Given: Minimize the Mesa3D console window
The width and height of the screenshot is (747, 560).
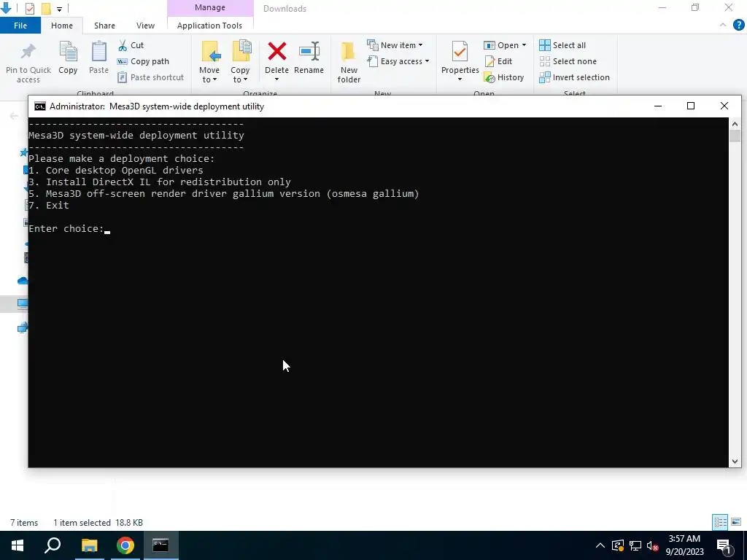Looking at the screenshot, I should tap(658, 106).
